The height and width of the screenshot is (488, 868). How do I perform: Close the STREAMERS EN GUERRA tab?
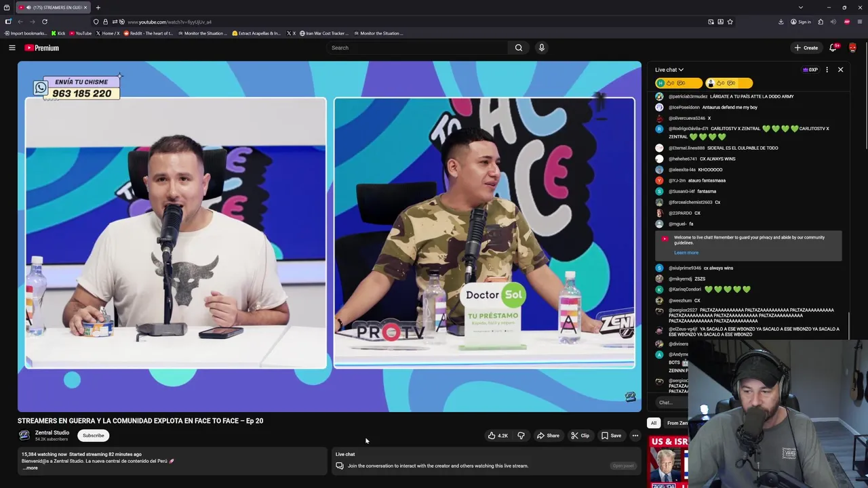coord(85,7)
